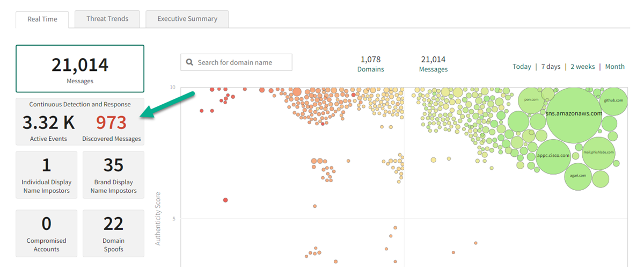Select the appc.cisco.com bubble

point(555,156)
